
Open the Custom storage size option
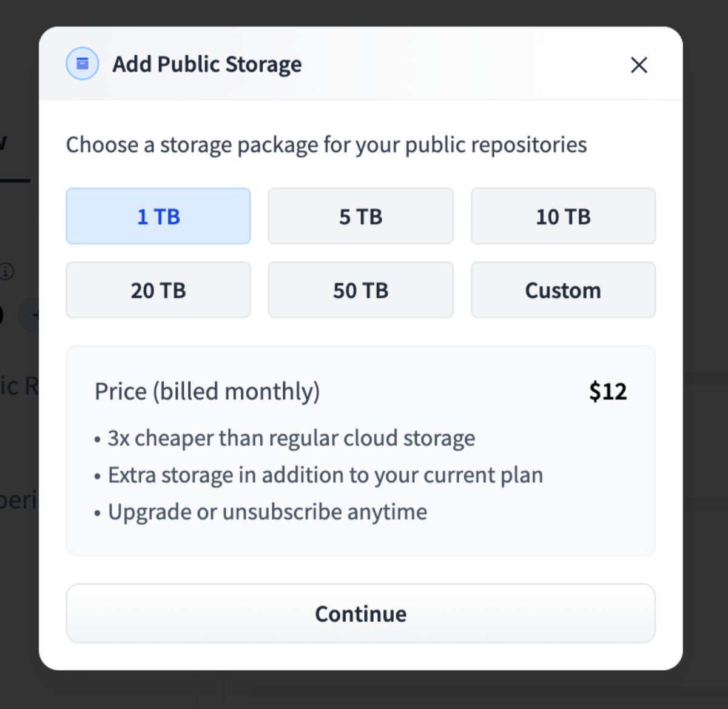point(563,291)
